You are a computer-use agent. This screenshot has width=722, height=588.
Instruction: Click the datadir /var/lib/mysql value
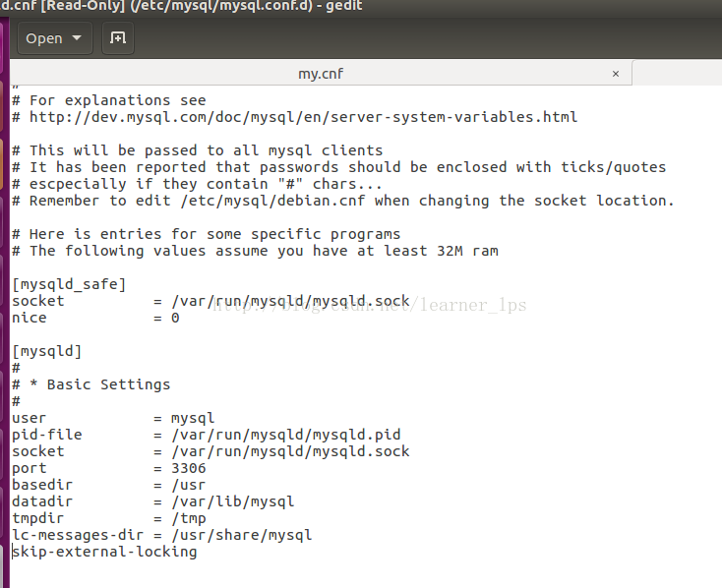point(232,501)
